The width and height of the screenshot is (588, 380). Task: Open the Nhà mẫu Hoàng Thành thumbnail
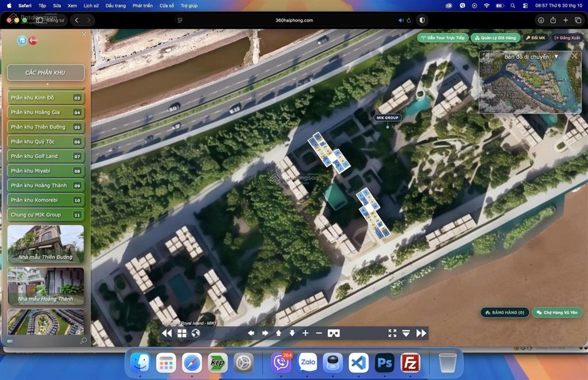pyautogui.click(x=46, y=286)
